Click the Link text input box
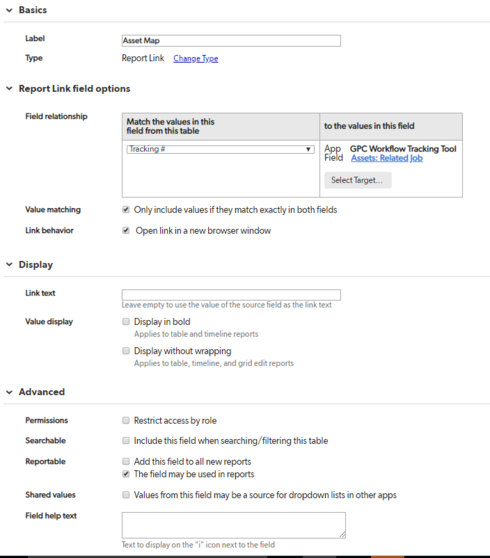 [x=231, y=295]
